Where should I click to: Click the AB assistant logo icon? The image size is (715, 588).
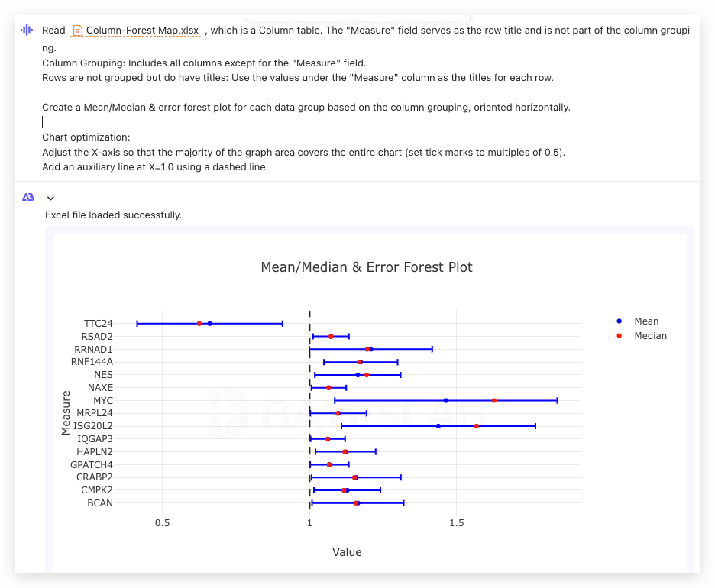coord(28,197)
